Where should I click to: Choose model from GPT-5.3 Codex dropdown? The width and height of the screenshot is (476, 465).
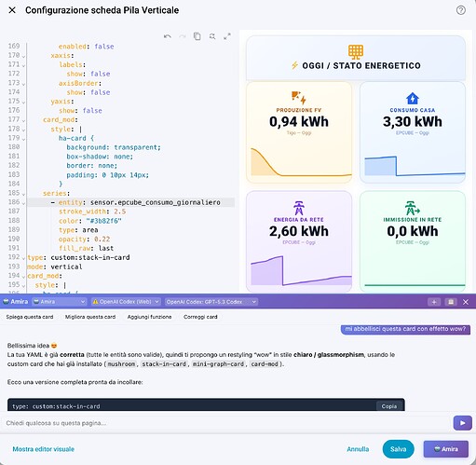211,302
